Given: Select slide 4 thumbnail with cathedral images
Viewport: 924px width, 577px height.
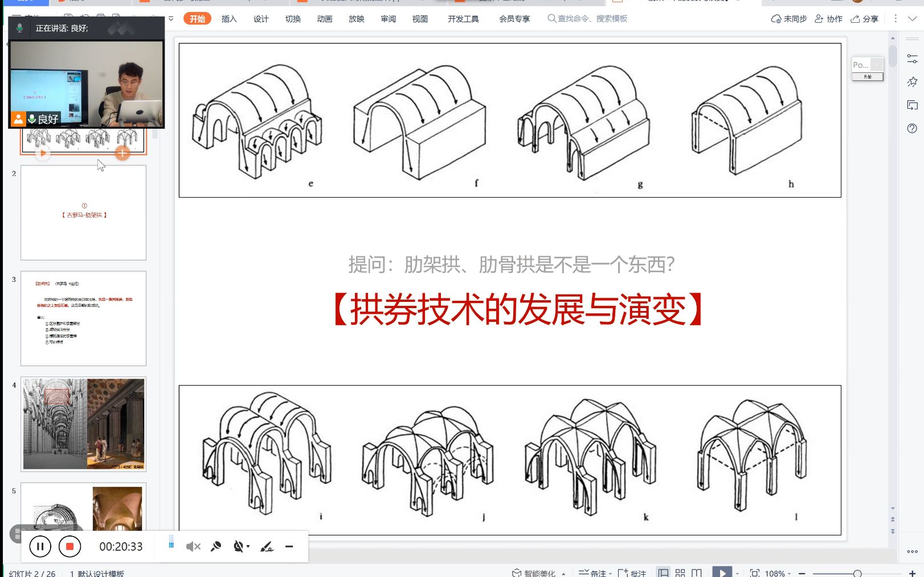Looking at the screenshot, I should tap(84, 424).
